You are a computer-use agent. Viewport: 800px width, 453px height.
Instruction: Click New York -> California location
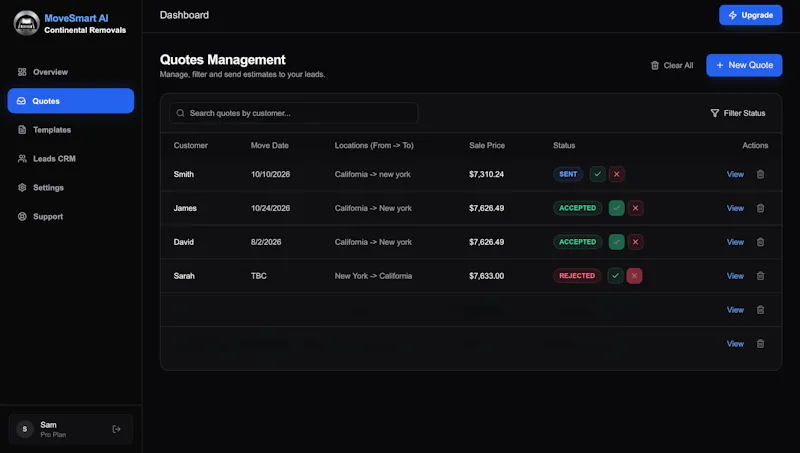click(373, 276)
